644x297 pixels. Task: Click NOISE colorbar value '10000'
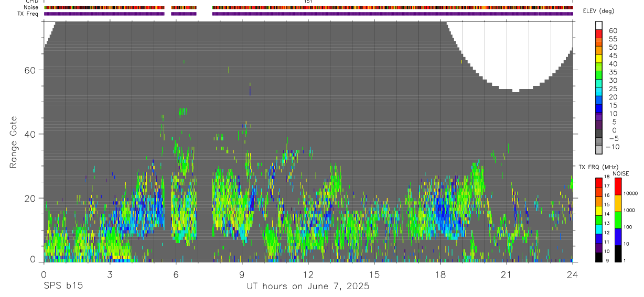tap(631, 193)
